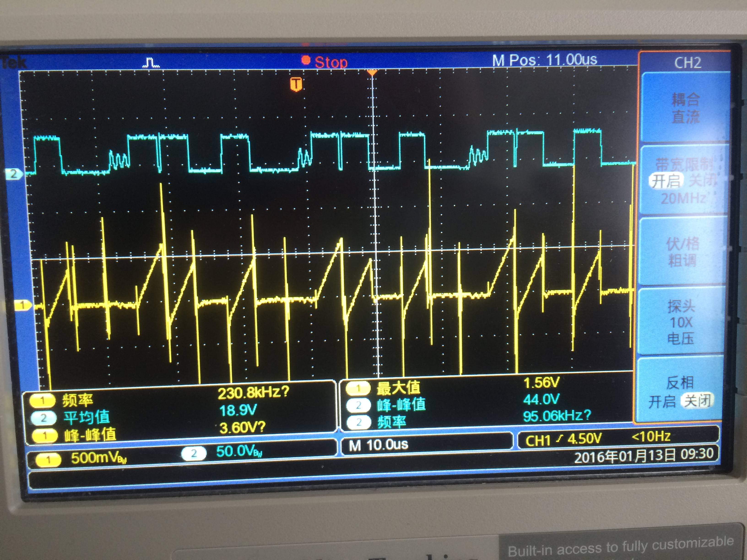Click the CH1 badge for 最大值 measurement

pos(358,388)
